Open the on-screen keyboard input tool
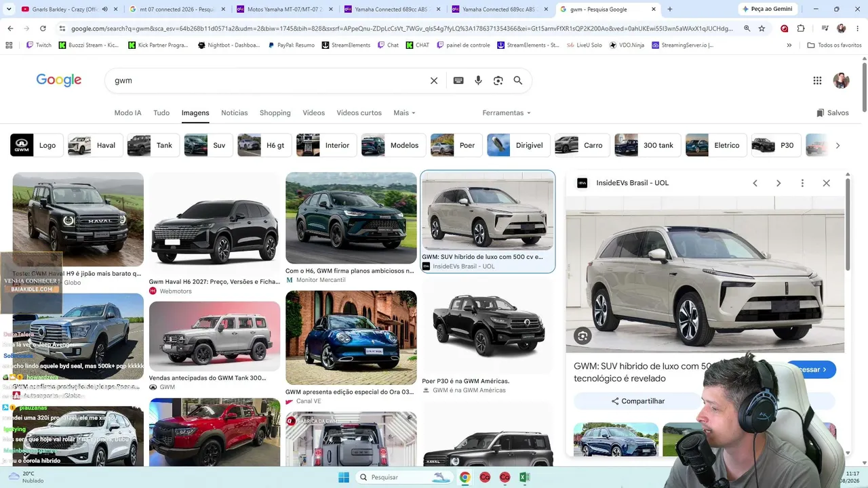 (x=458, y=81)
